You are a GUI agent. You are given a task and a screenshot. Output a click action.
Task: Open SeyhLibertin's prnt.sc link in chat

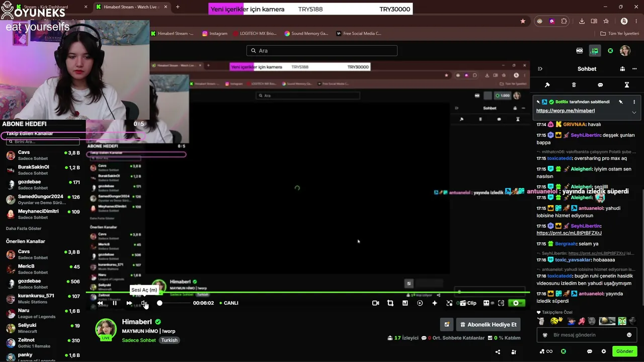tap(569, 233)
